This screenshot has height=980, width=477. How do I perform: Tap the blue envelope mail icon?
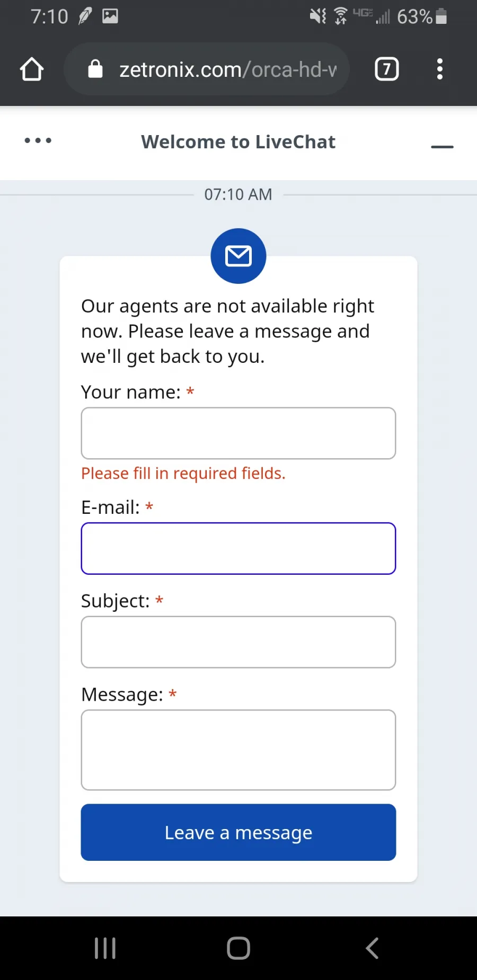click(238, 256)
